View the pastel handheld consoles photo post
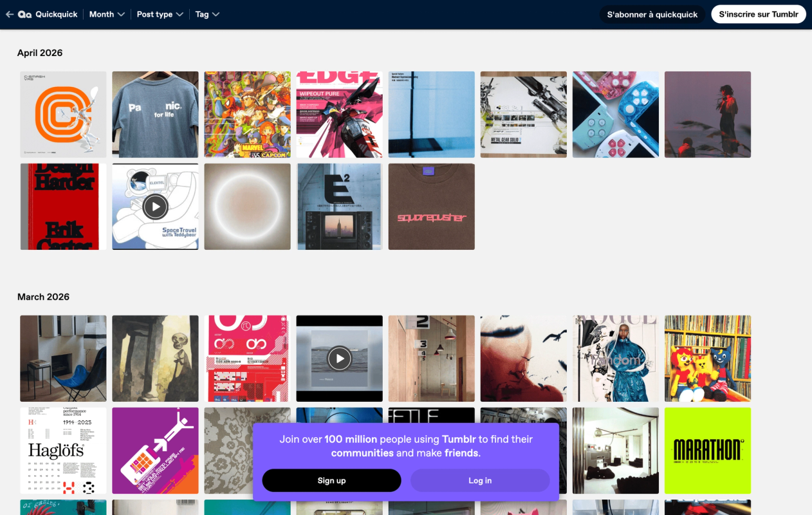The height and width of the screenshot is (515, 812). coord(616,115)
